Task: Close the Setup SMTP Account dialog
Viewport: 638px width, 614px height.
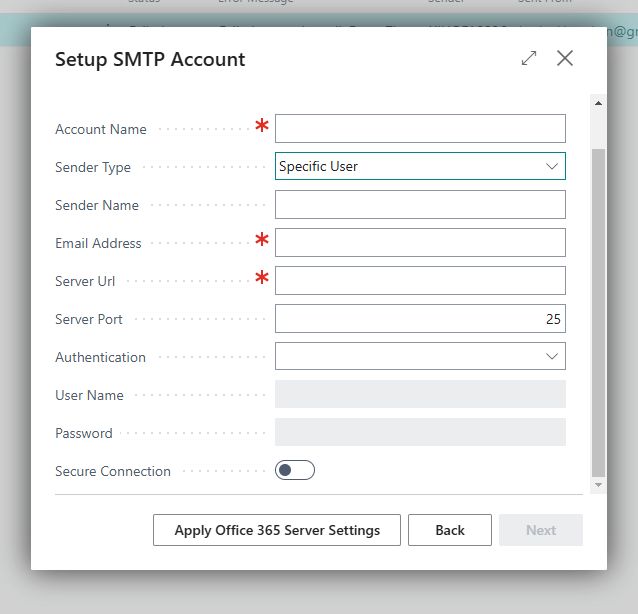Action: click(565, 58)
